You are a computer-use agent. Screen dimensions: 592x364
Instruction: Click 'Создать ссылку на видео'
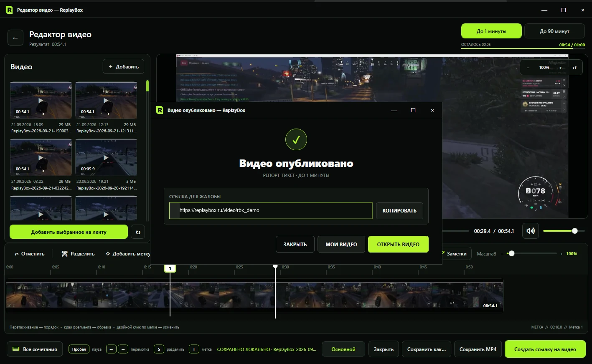pos(545,349)
